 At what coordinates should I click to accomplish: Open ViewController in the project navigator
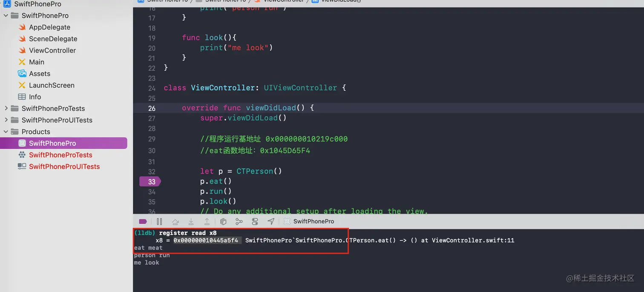click(x=52, y=50)
